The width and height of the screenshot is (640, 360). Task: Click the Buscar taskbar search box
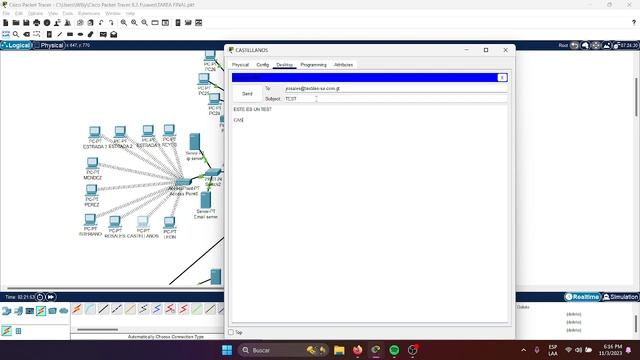(284, 350)
